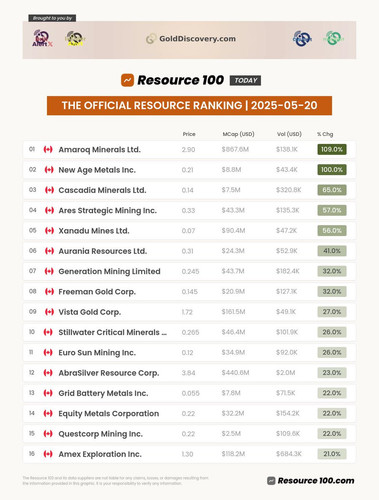Viewport: 379px width, 500px height.
Task: Click the 100.0% change badge for New Age Metals
Action: pos(332,170)
